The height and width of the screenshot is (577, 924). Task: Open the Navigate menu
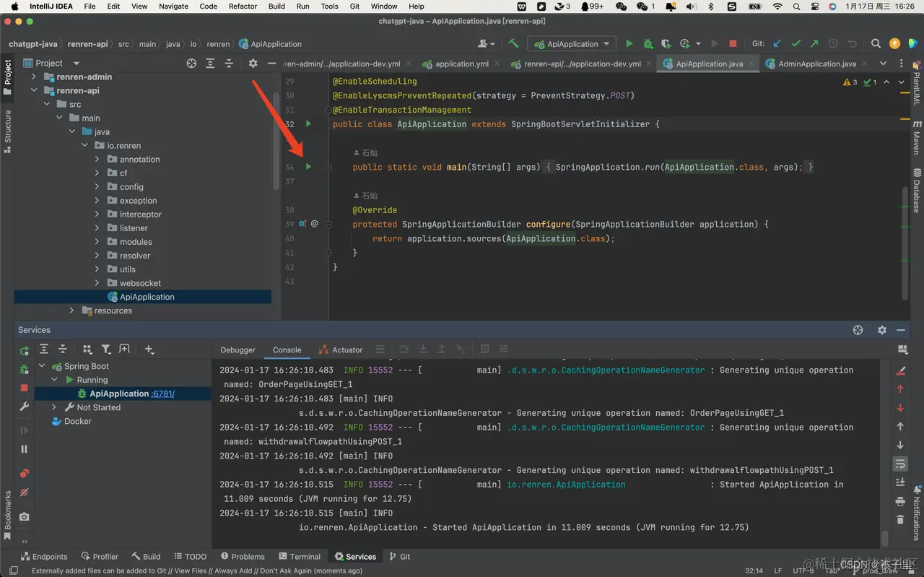pos(173,6)
